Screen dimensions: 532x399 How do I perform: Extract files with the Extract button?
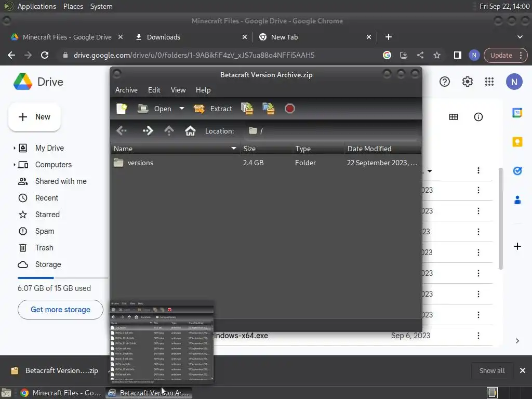[x=212, y=109]
